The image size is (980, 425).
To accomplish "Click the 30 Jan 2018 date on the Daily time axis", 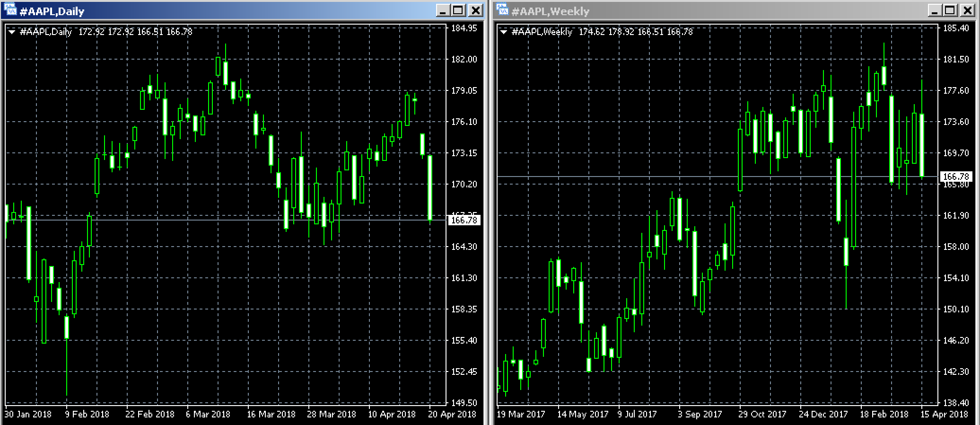I will tap(28, 414).
